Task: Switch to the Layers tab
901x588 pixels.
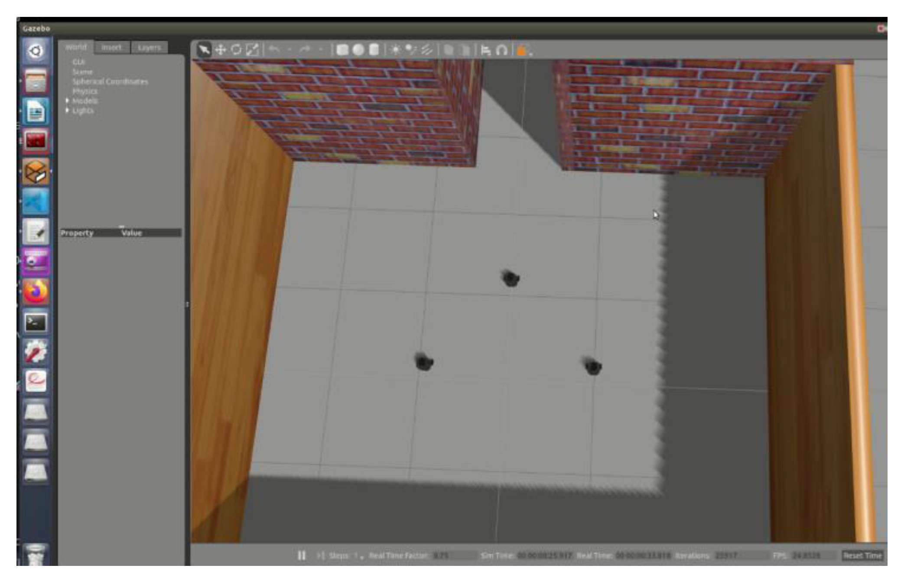Action: pyautogui.click(x=149, y=47)
